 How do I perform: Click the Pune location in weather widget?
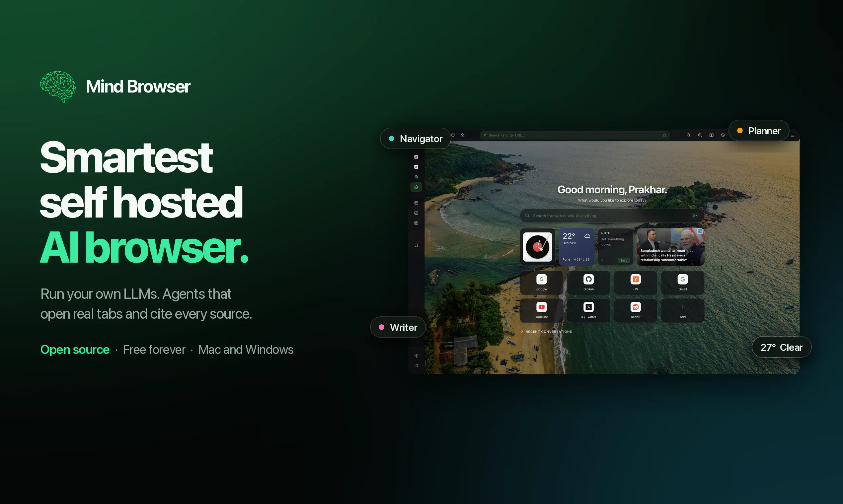[566, 260]
